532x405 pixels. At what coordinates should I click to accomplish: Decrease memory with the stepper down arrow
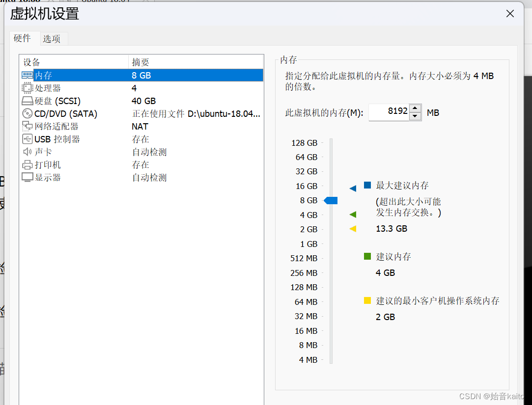click(415, 116)
